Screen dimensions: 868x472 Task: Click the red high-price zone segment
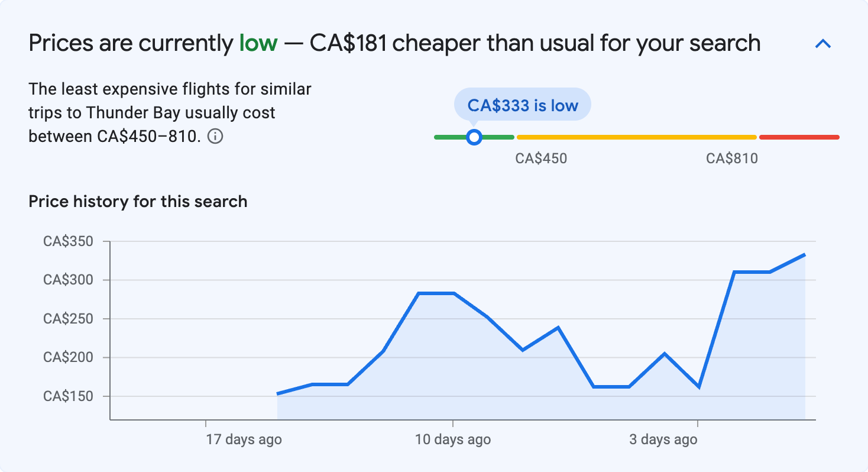point(799,137)
